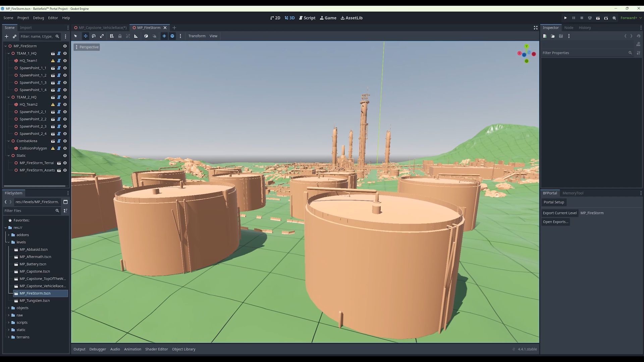Run the project with the play button

[566, 18]
